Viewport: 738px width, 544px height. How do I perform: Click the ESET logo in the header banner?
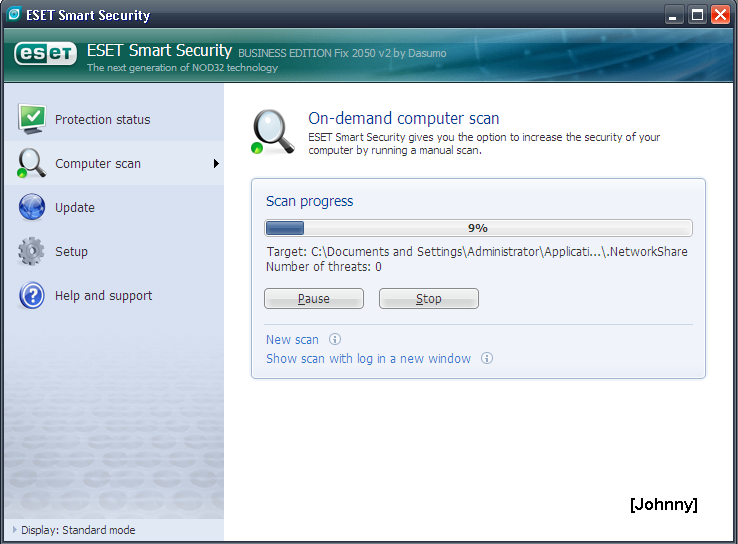pyautogui.click(x=45, y=53)
